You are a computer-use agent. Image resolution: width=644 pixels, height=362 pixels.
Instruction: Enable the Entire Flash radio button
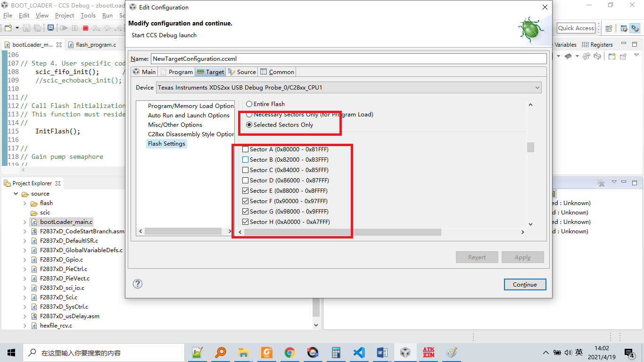point(249,104)
